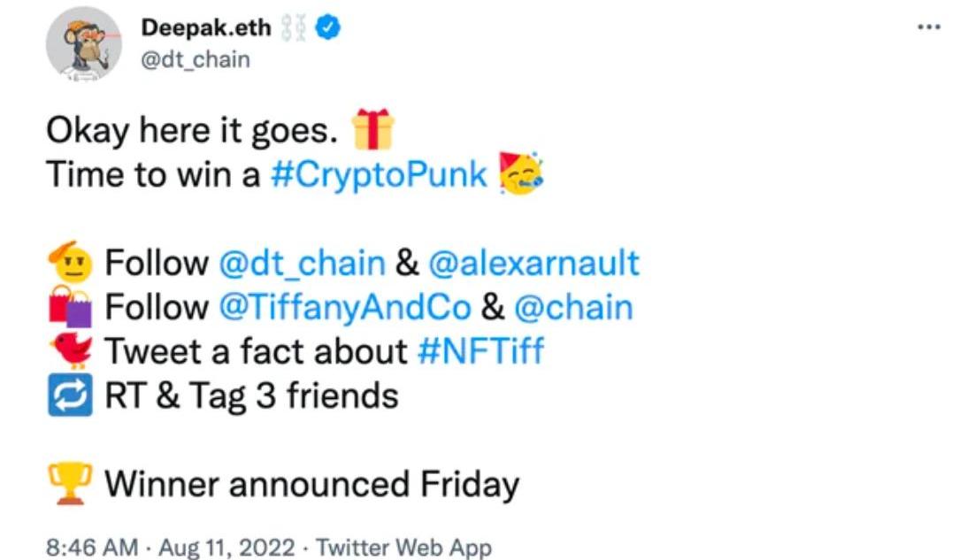Image resolution: width=959 pixels, height=560 pixels.
Task: Click the #NFTiff hashtag
Action: [480, 351]
